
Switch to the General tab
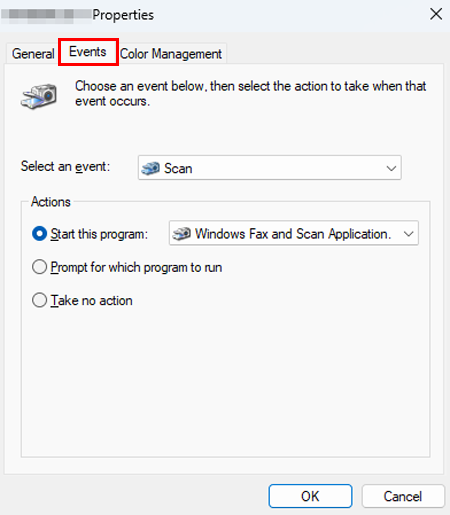point(33,53)
